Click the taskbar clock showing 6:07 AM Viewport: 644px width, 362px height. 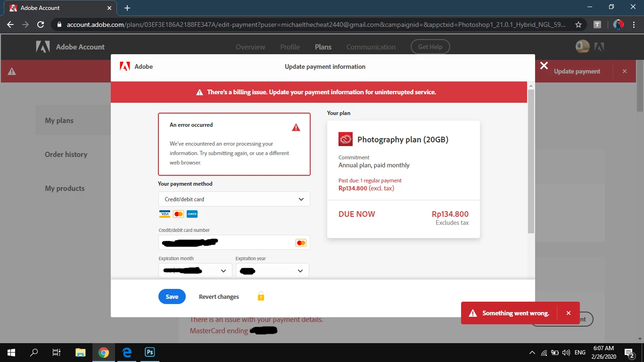[x=603, y=352]
